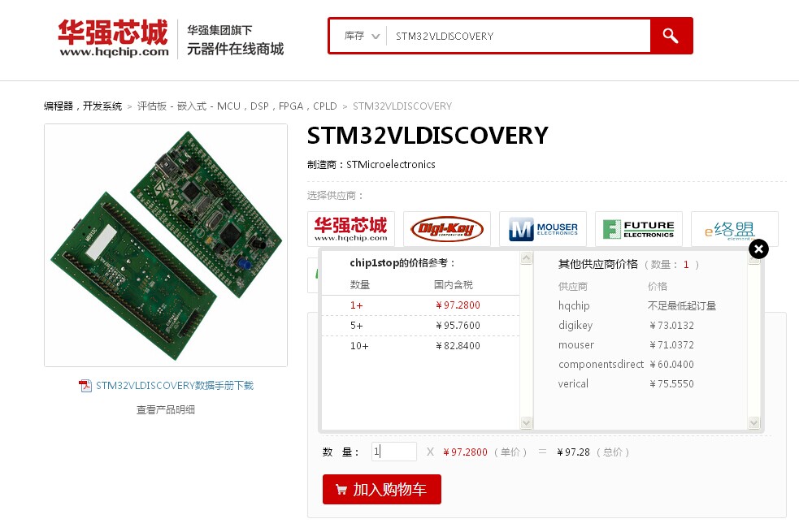The height and width of the screenshot is (532, 799).
Task: Click the red search magnifier button
Action: coord(671,36)
